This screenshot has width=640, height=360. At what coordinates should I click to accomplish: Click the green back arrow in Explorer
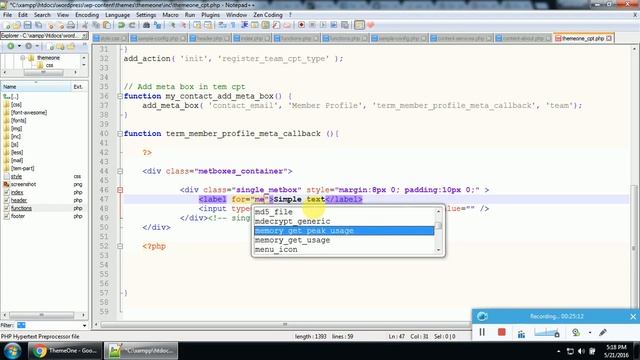click(11, 46)
